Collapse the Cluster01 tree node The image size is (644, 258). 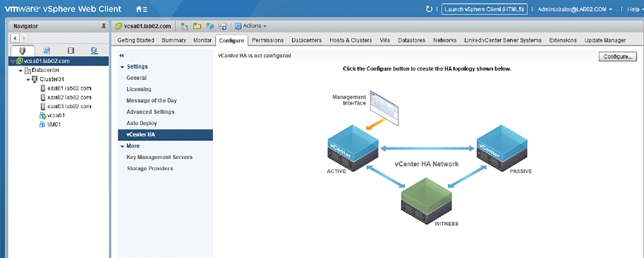pos(28,79)
